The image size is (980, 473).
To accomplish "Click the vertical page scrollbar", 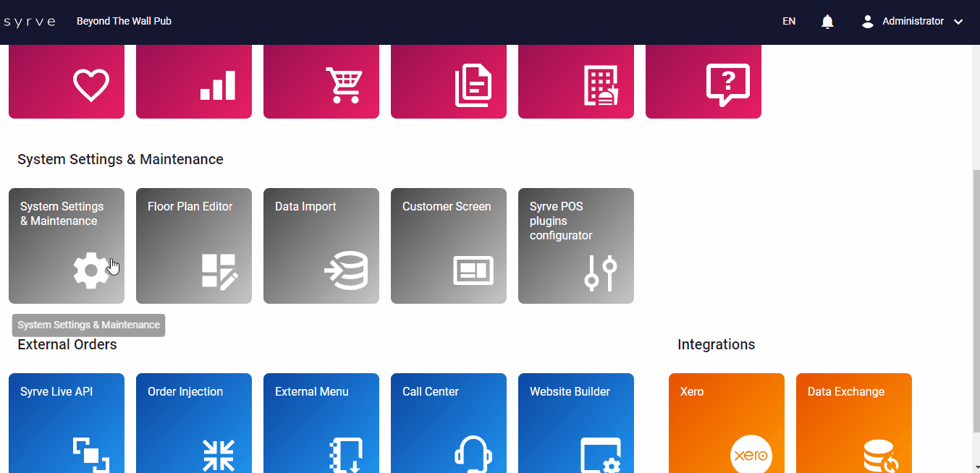I will (x=974, y=289).
